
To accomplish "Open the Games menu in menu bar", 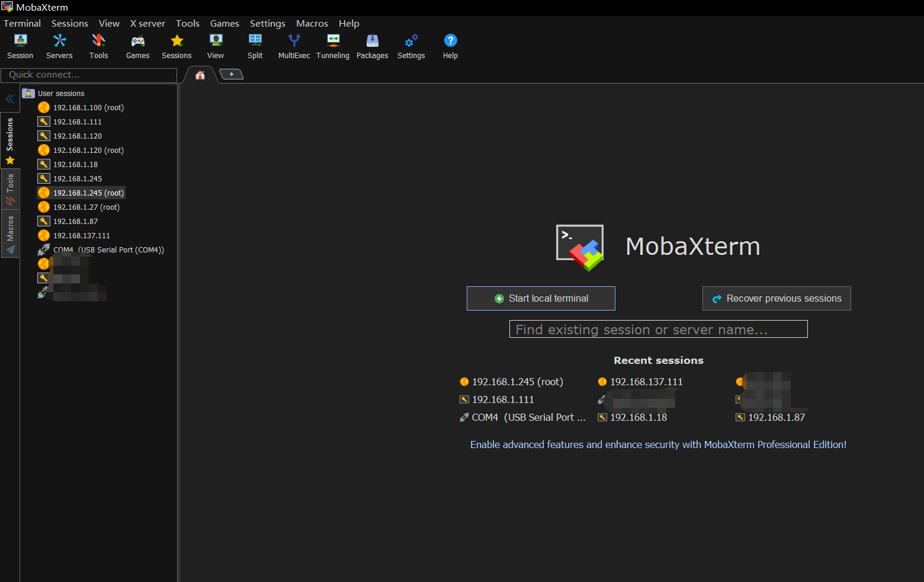I will (224, 23).
